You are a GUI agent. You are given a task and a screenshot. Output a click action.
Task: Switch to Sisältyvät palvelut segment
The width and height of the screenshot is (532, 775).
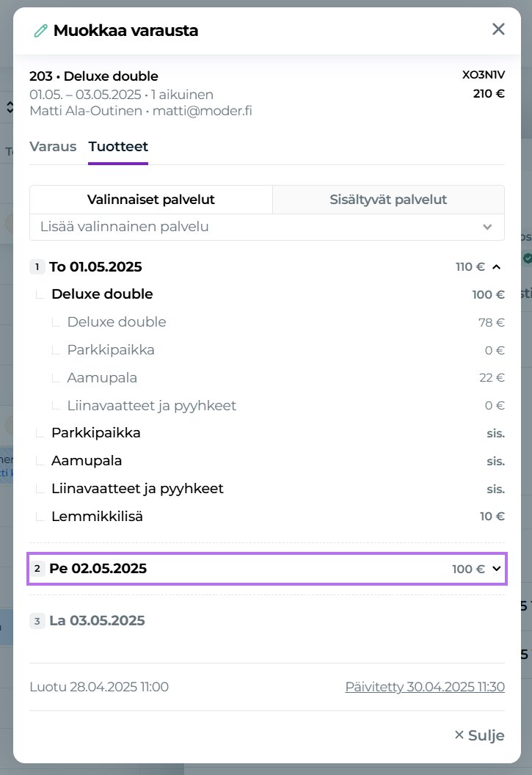click(x=388, y=200)
